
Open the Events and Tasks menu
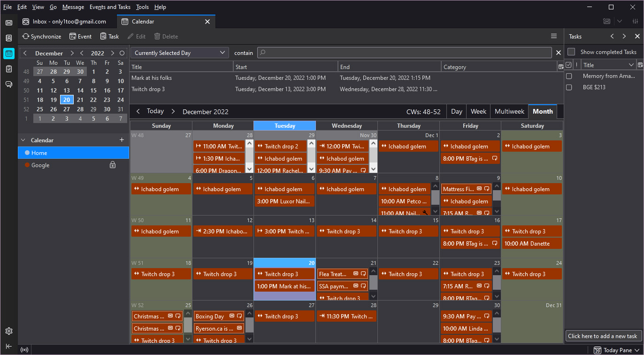110,7
